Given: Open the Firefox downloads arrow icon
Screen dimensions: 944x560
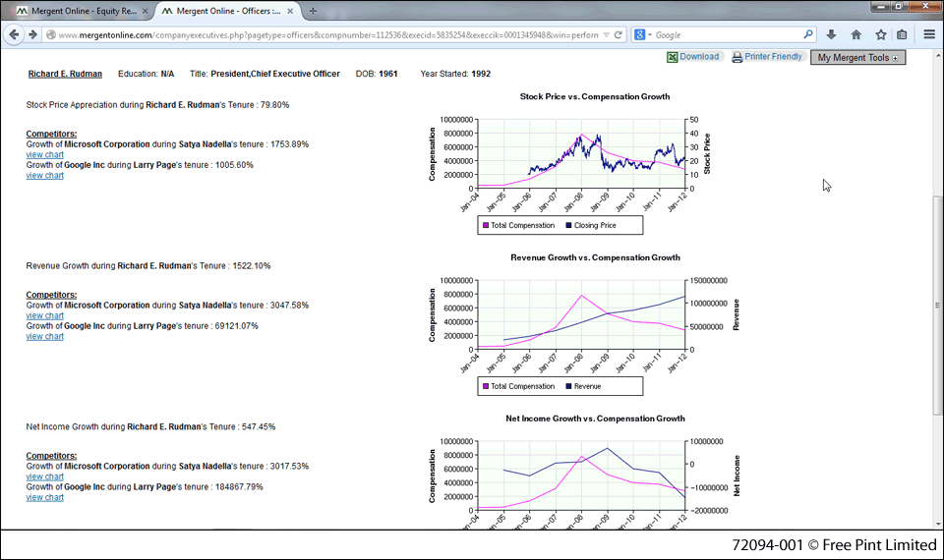Looking at the screenshot, I should [x=831, y=34].
